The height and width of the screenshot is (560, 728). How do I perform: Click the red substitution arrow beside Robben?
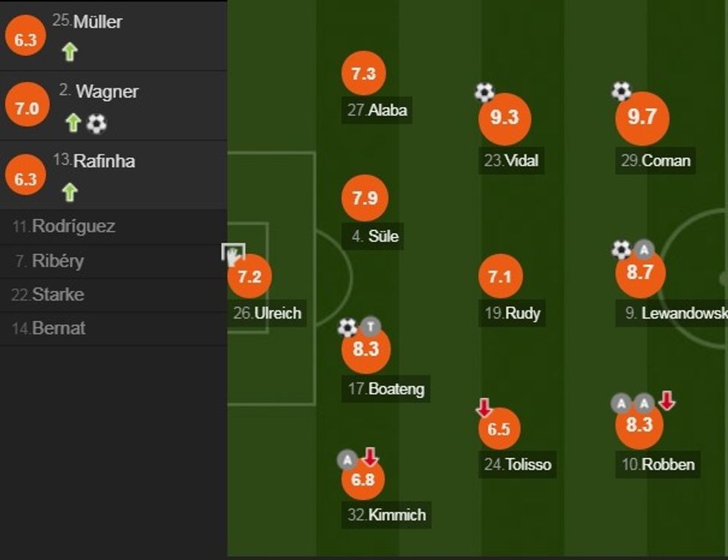pos(667,401)
